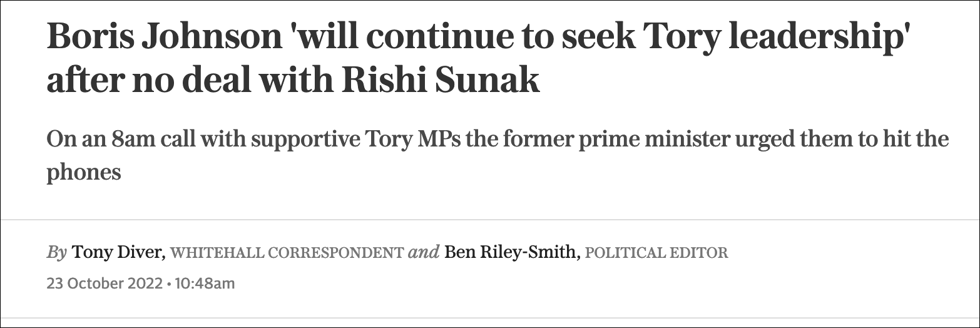Click the 10:48am timestamp
This screenshot has width=980, height=328.
(x=205, y=284)
